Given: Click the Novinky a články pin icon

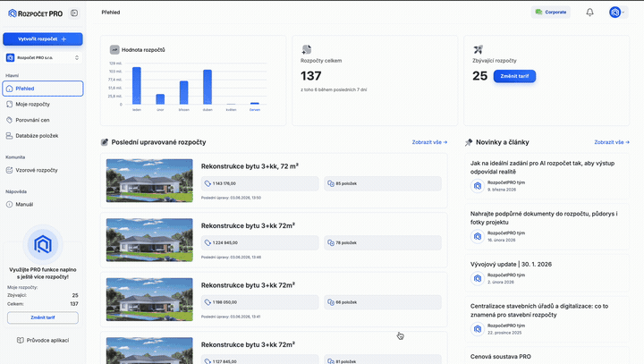Looking at the screenshot, I should (469, 142).
